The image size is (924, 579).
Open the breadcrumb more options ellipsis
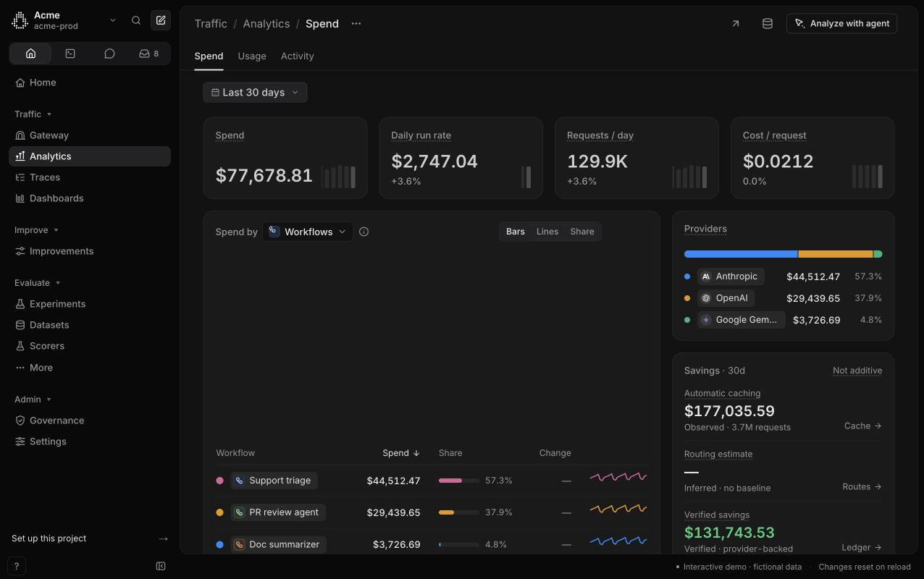(x=356, y=23)
